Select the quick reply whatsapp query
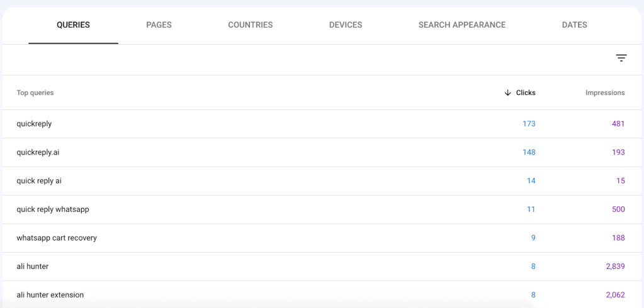644x308 pixels. 53,209
